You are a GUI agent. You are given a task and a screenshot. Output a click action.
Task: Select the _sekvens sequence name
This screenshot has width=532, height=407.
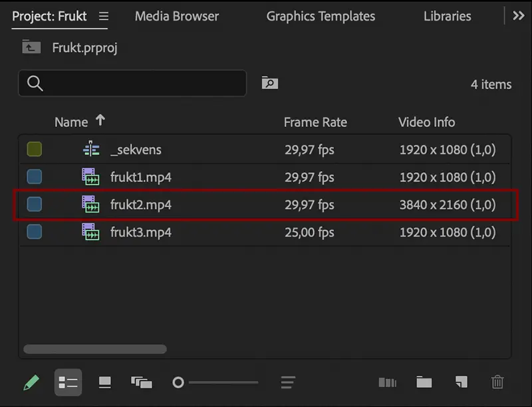click(x=136, y=150)
